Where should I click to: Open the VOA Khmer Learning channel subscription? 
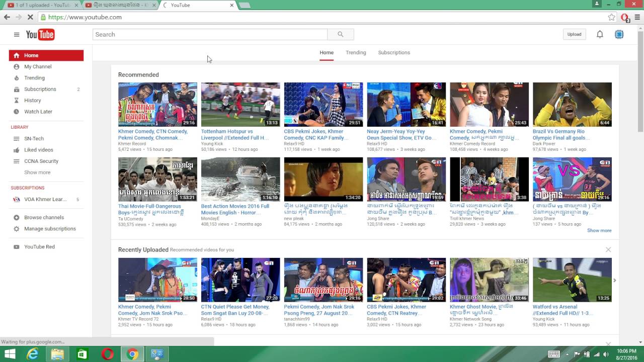(x=46, y=200)
